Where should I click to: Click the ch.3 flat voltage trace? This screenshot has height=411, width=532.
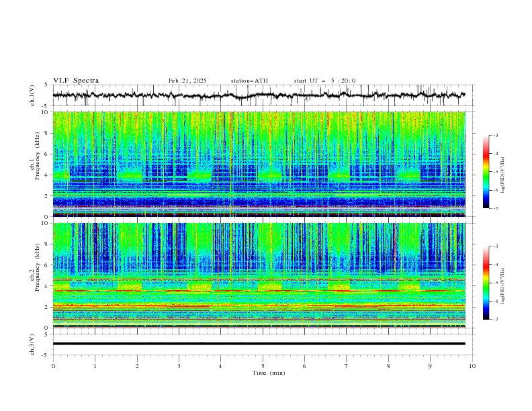coord(259,344)
